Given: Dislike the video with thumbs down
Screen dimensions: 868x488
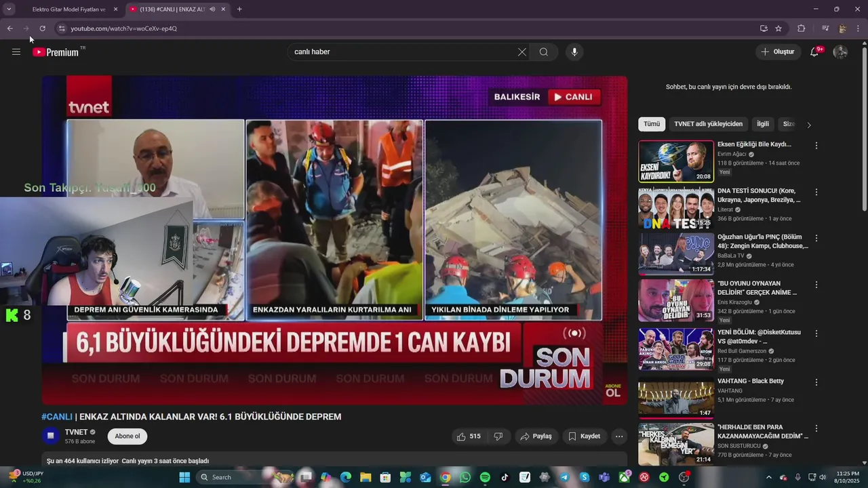Looking at the screenshot, I should pos(498,436).
